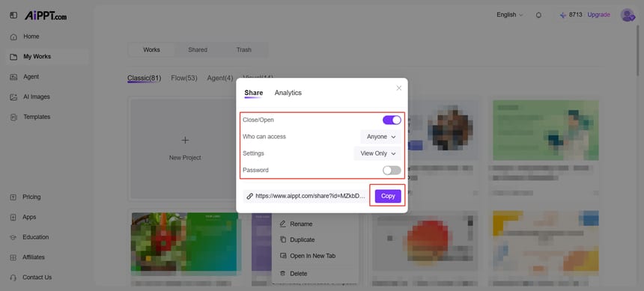Click the Open In New Tab icon
This screenshot has height=291, width=644.
coord(282,256)
